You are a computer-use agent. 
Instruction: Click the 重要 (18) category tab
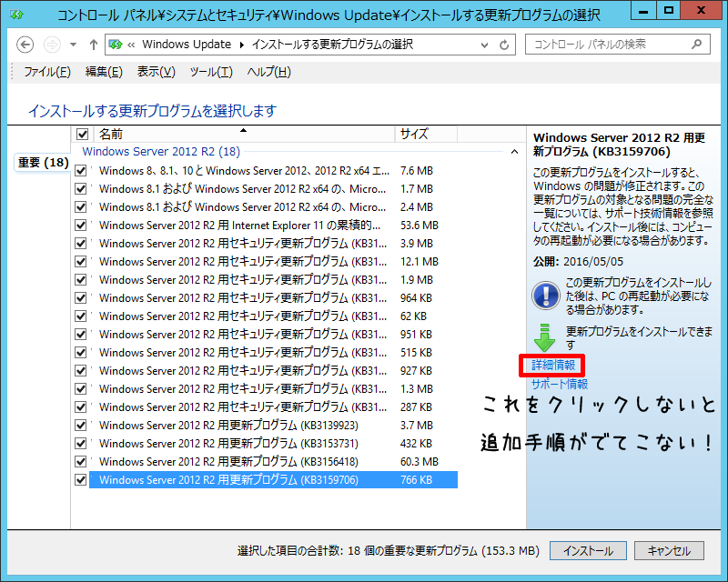[x=43, y=163]
